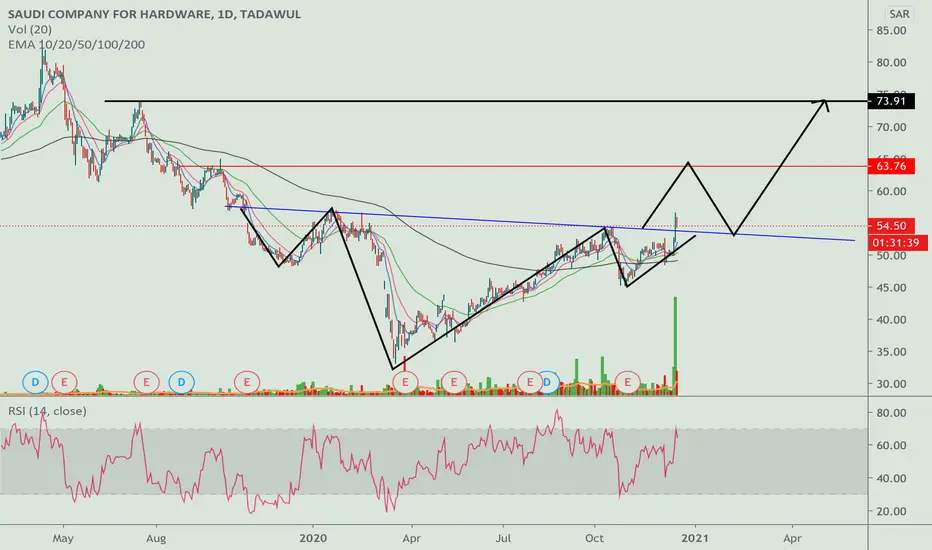
Task: Click the 73.91 black price label
Action: tap(891, 101)
